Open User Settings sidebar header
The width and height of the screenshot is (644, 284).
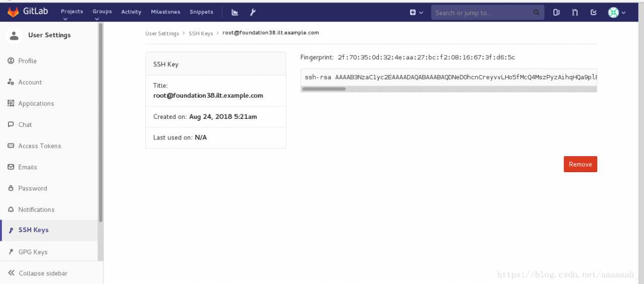pyautogui.click(x=49, y=35)
